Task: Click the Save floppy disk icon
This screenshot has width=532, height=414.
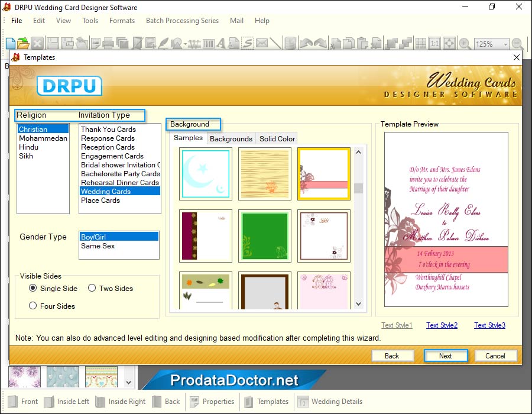Action: coord(53,43)
